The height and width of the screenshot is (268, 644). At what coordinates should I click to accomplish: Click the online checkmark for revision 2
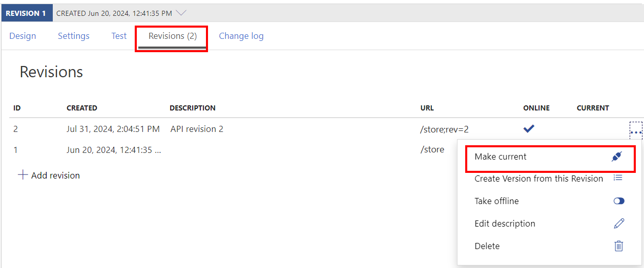click(529, 129)
